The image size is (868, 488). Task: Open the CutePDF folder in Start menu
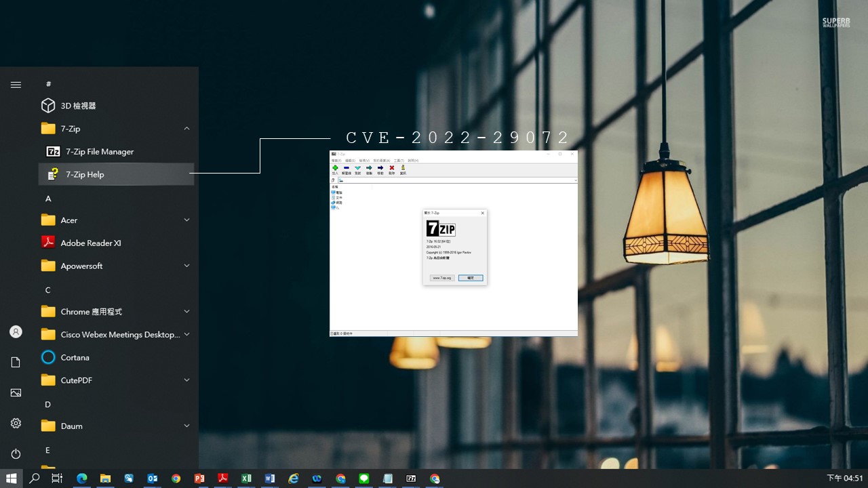coord(117,380)
